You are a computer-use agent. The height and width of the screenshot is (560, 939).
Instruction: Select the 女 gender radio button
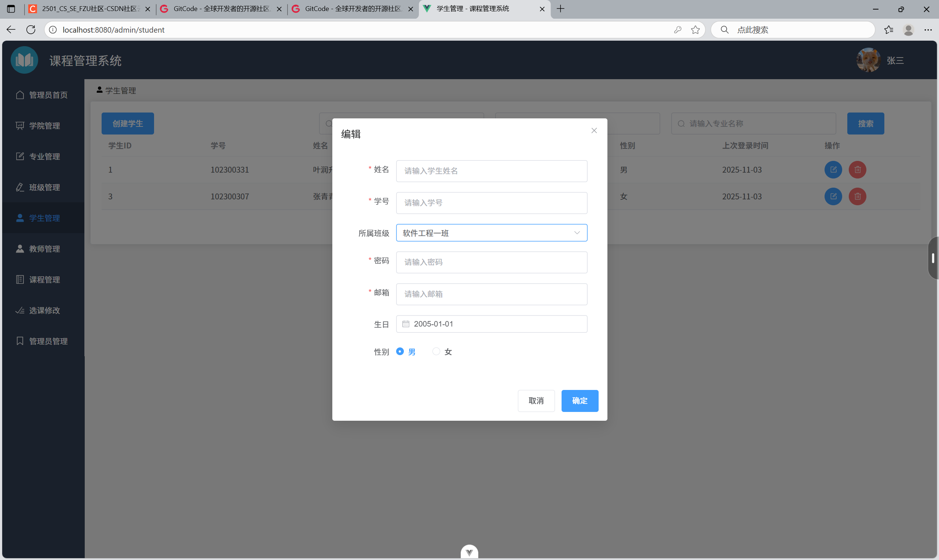(436, 352)
